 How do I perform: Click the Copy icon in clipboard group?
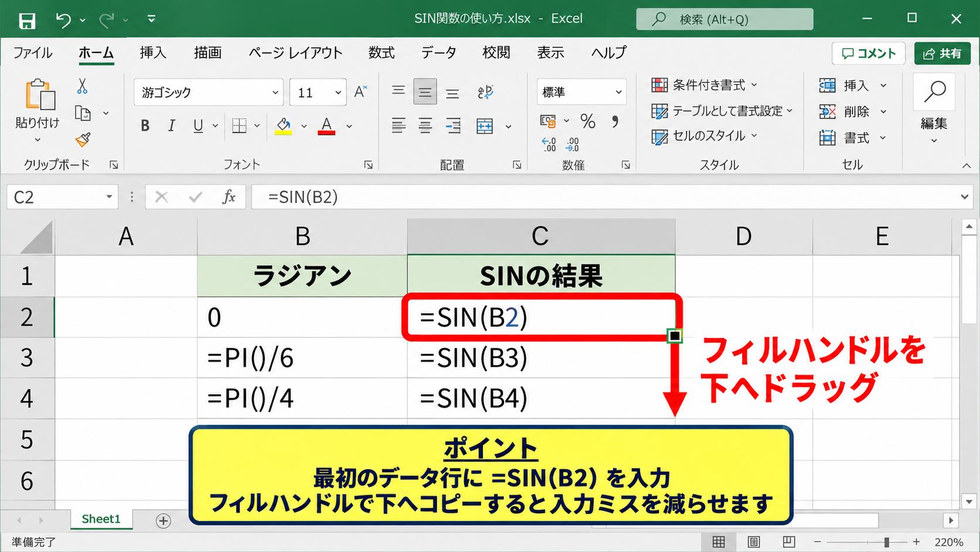(83, 113)
